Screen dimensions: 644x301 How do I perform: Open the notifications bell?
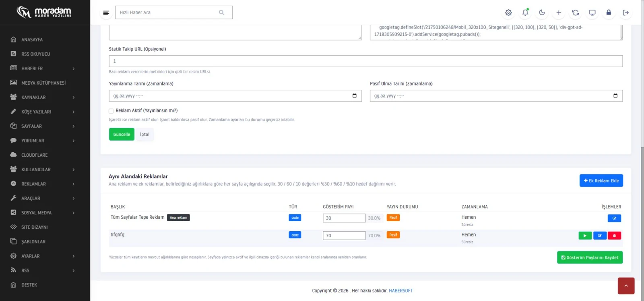(525, 12)
